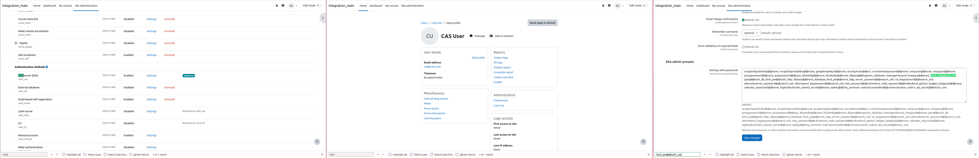The width and height of the screenshot is (980, 158).
Task: Close the find bar in right window
Action: 975,155
